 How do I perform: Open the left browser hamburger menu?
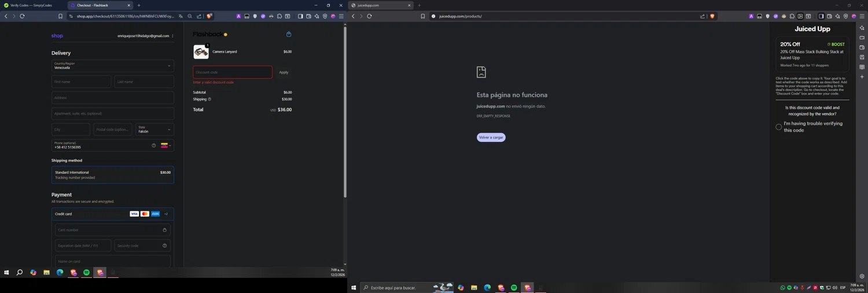[341, 16]
